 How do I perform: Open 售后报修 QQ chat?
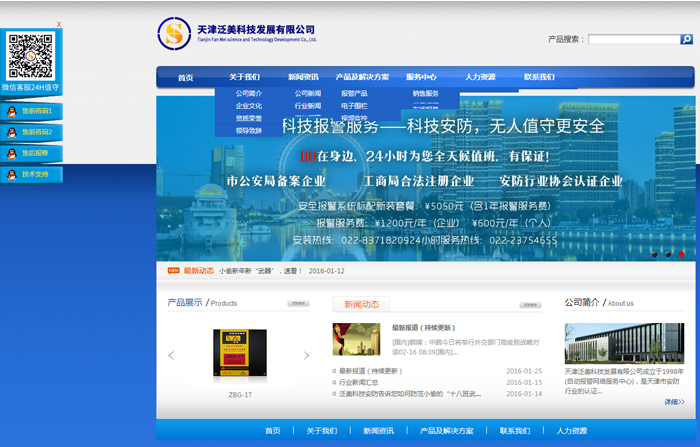[x=31, y=153]
